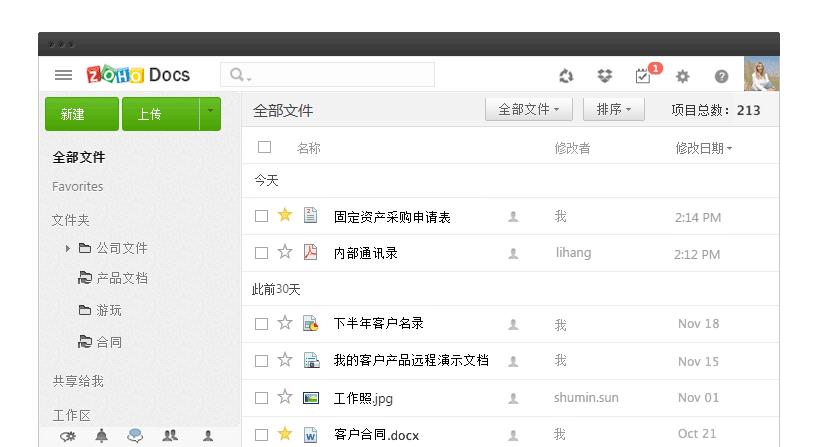Open the 排序 sort dropdown

pyautogui.click(x=614, y=109)
